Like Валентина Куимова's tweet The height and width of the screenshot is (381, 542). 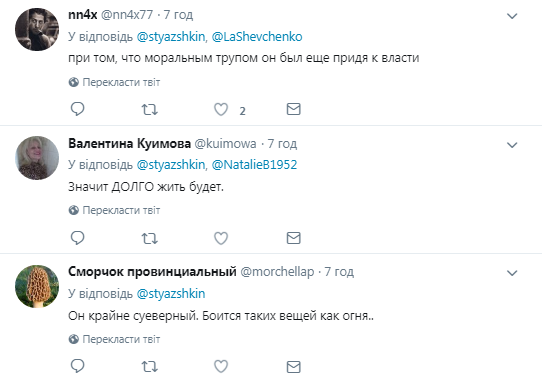click(x=221, y=238)
